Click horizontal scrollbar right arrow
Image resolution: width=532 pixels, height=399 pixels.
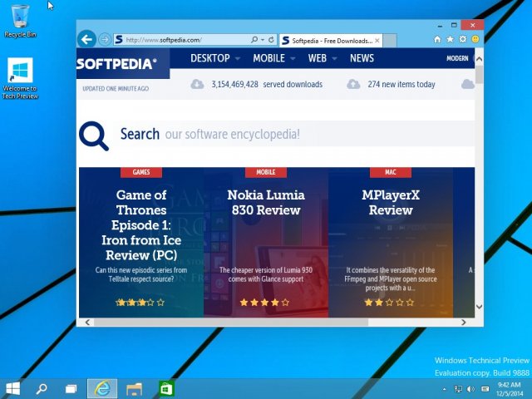click(464, 322)
